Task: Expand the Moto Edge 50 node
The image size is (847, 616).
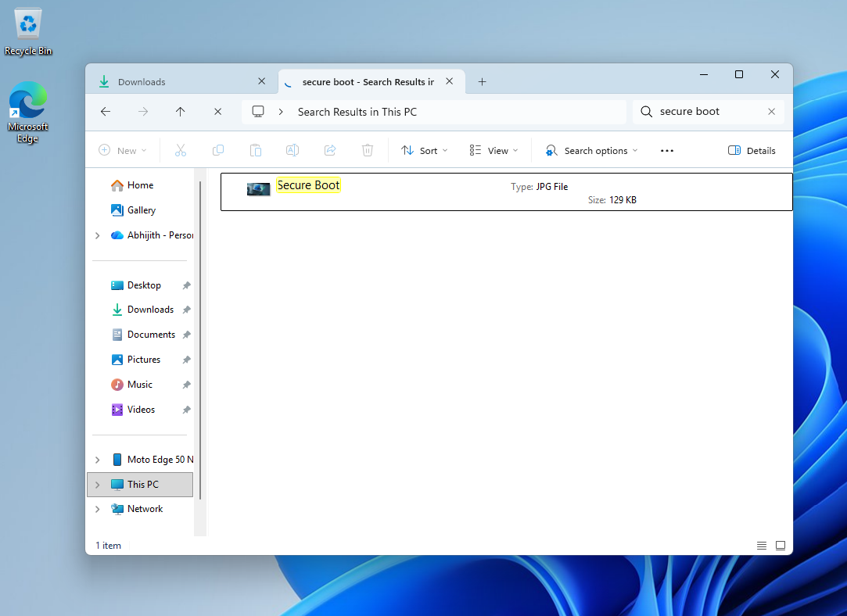Action: [97, 460]
